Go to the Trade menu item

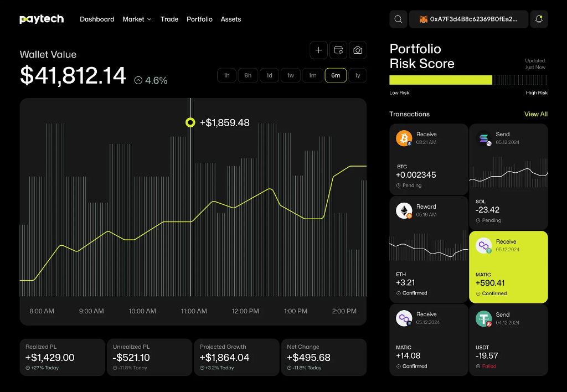[x=169, y=19]
